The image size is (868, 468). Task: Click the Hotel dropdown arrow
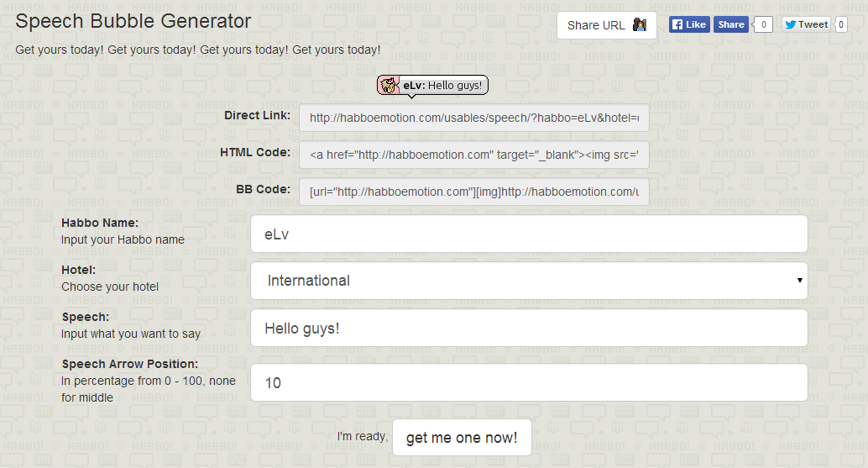pyautogui.click(x=799, y=281)
